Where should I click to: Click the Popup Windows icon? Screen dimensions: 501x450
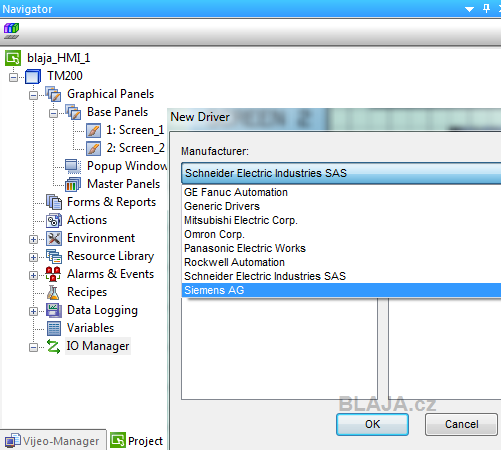point(73,166)
